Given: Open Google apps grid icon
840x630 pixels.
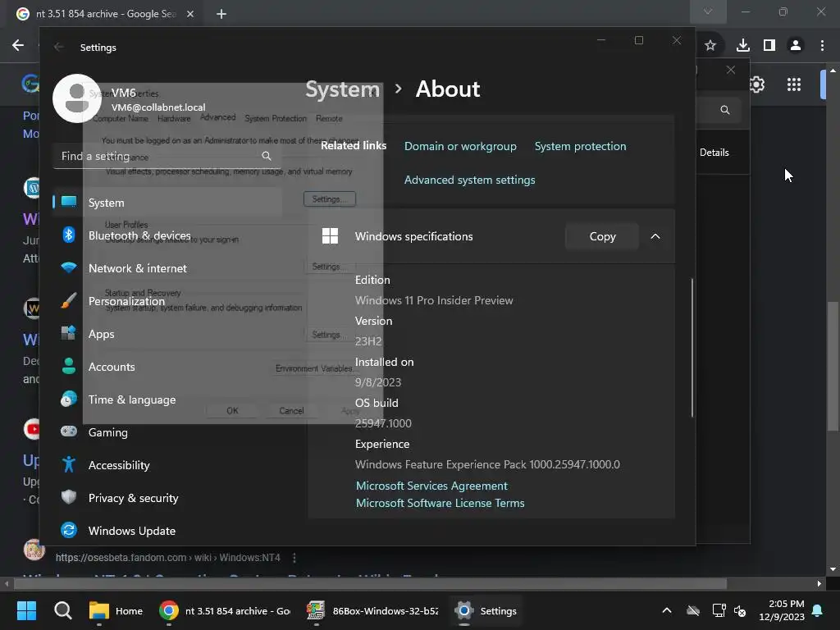Looking at the screenshot, I should click(x=793, y=84).
